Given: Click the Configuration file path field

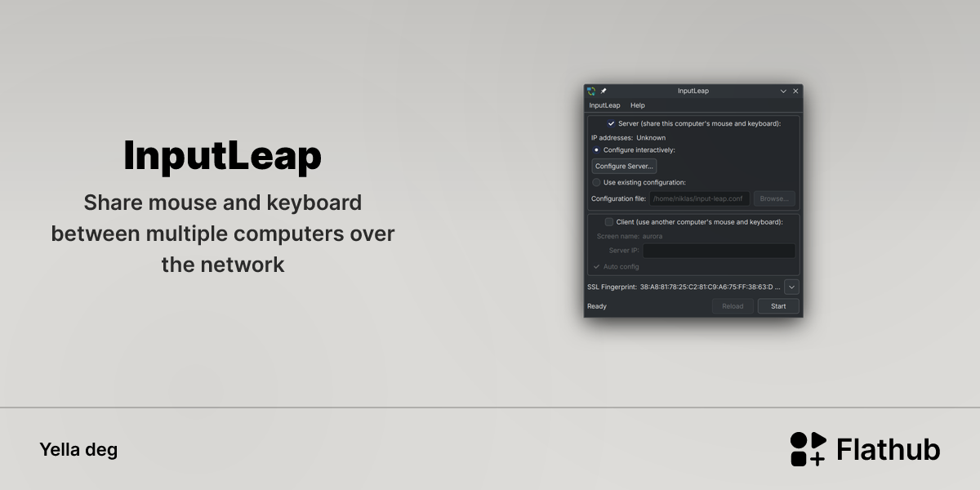Looking at the screenshot, I should (x=699, y=198).
